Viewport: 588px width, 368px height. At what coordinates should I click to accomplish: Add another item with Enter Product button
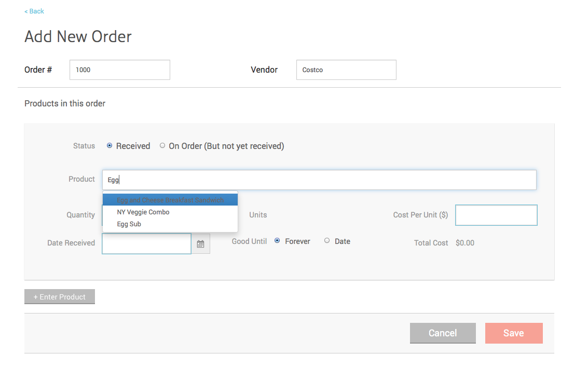tap(60, 297)
